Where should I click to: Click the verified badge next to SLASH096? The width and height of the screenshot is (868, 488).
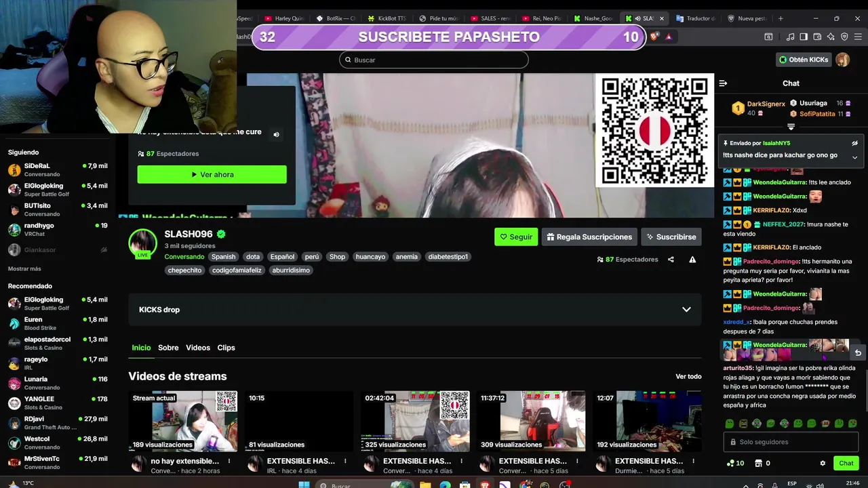tap(221, 234)
